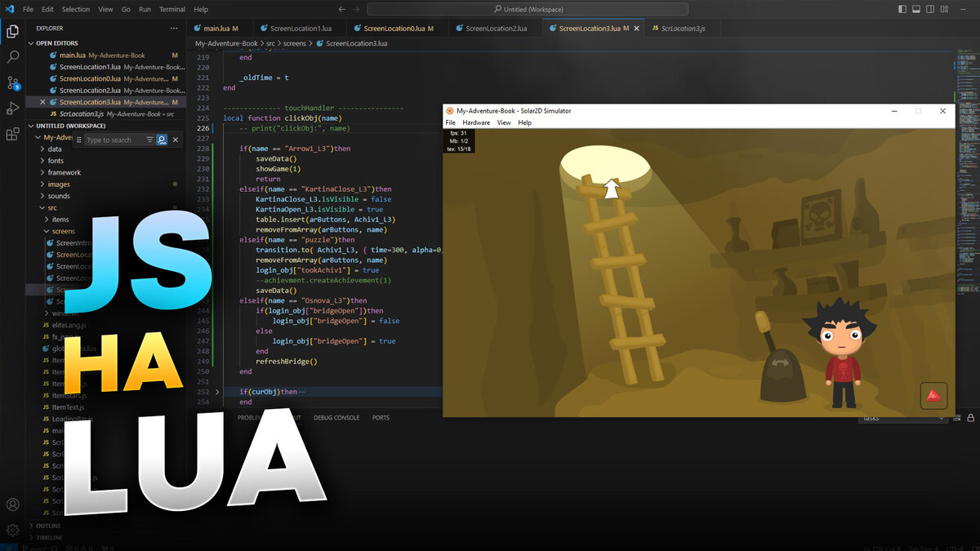Open the DEBUG CONSOLE panel tab
This screenshot has height=551, width=980.
tap(336, 418)
